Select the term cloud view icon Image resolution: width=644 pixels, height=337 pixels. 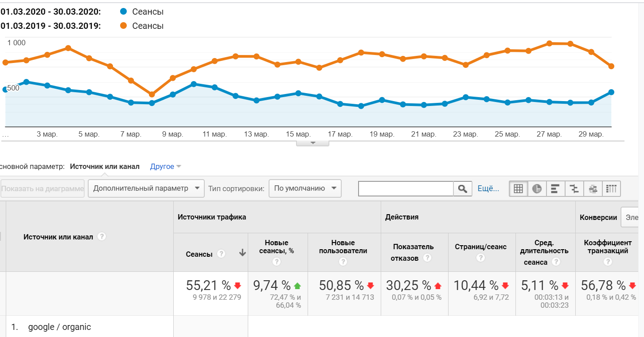pyautogui.click(x=593, y=188)
